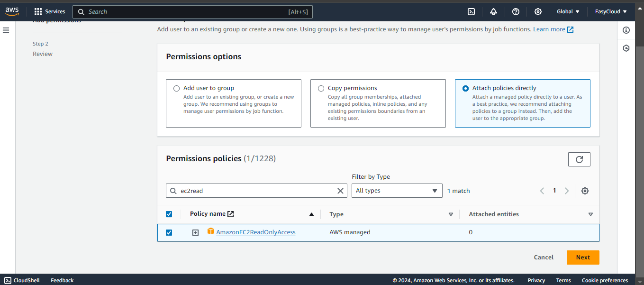
Task: Clear the ec2read search text
Action: (x=340, y=191)
